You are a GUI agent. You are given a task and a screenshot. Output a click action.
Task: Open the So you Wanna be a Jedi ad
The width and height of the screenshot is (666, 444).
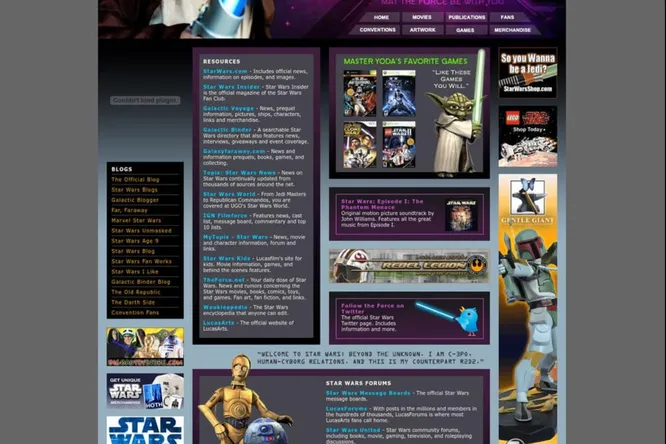click(528, 73)
